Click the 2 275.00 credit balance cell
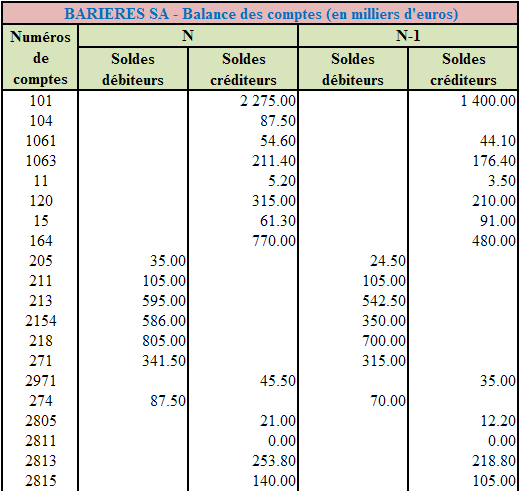Viewport: 520px width, 491px height. (x=243, y=101)
